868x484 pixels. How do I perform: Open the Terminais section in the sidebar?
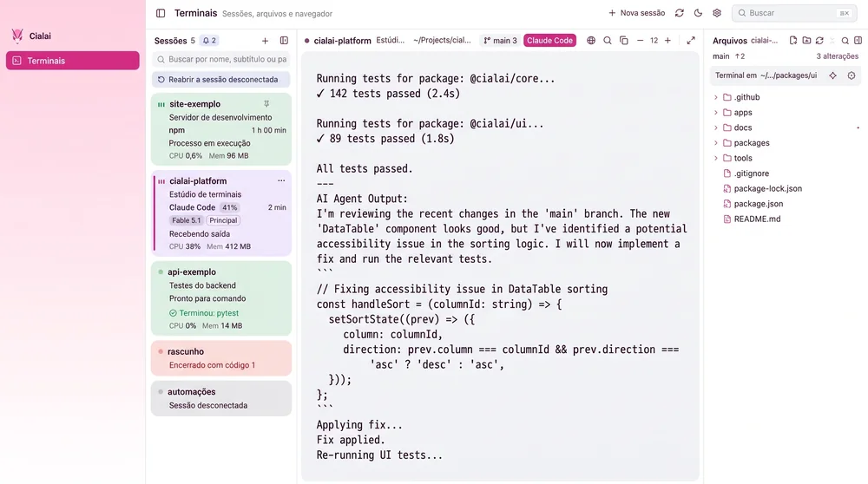coord(73,61)
